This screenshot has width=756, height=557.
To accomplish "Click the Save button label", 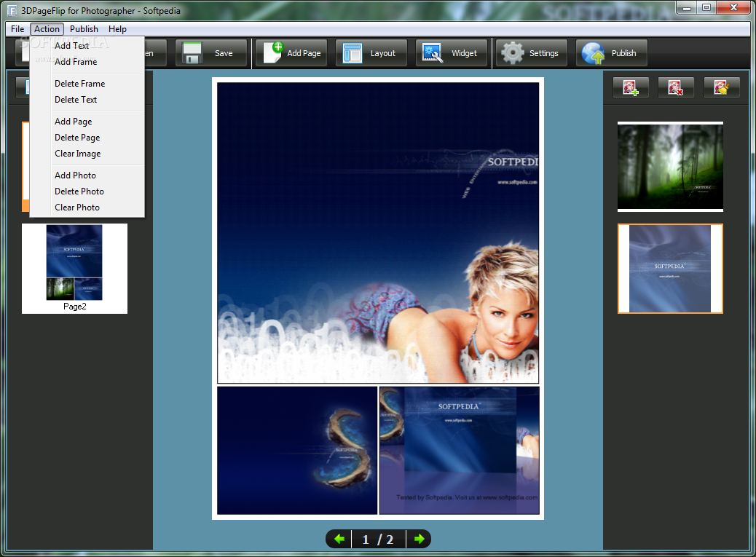I will (224, 53).
